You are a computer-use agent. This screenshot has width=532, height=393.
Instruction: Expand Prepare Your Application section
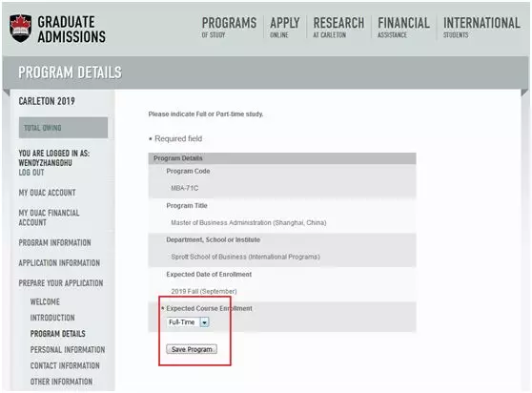tap(61, 283)
